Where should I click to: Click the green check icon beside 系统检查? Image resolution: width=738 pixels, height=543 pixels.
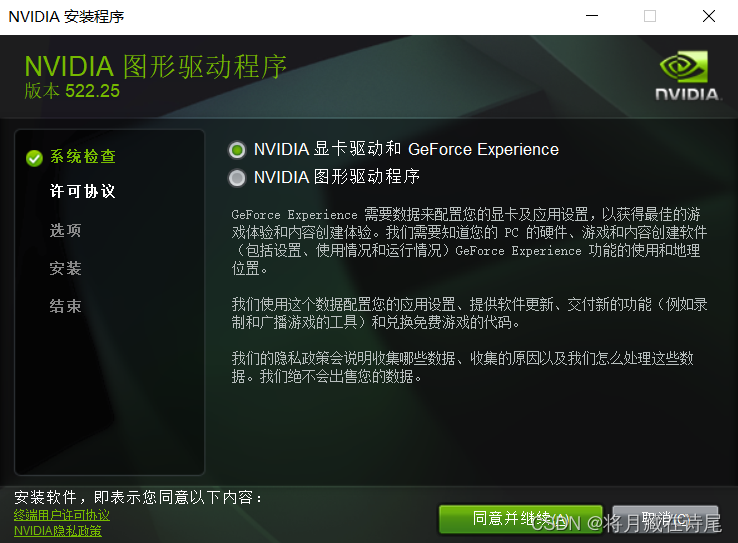[34, 159]
